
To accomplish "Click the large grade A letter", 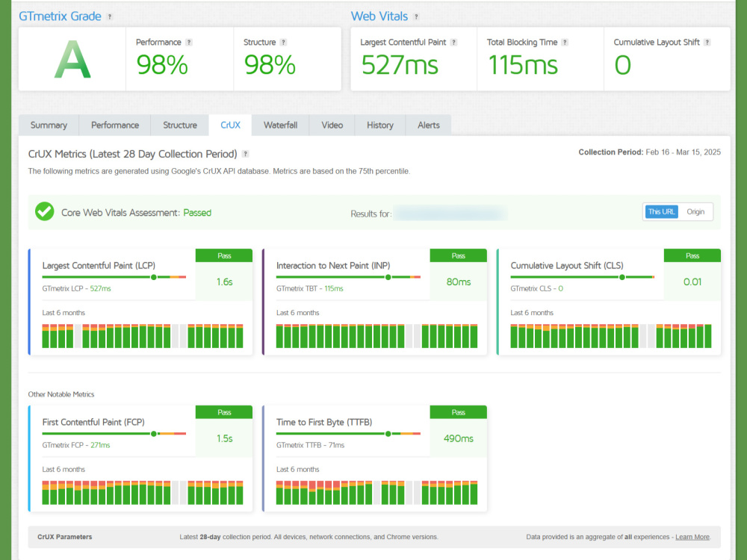I will coord(72,60).
